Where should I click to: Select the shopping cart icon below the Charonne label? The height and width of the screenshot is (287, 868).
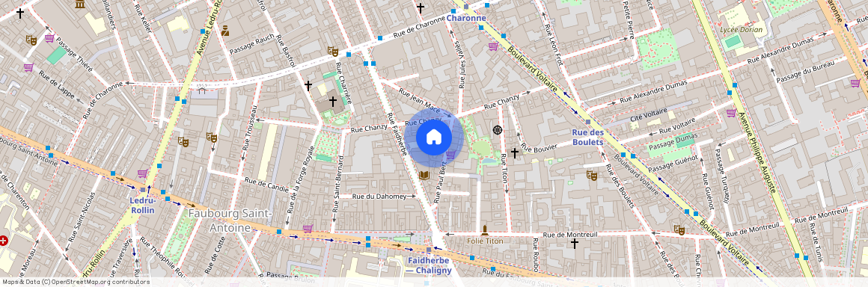point(492,46)
